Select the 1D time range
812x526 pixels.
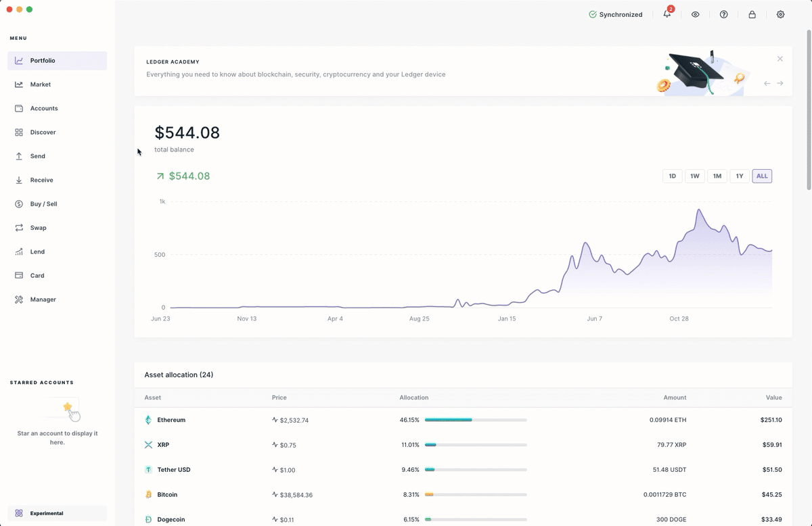pos(672,176)
